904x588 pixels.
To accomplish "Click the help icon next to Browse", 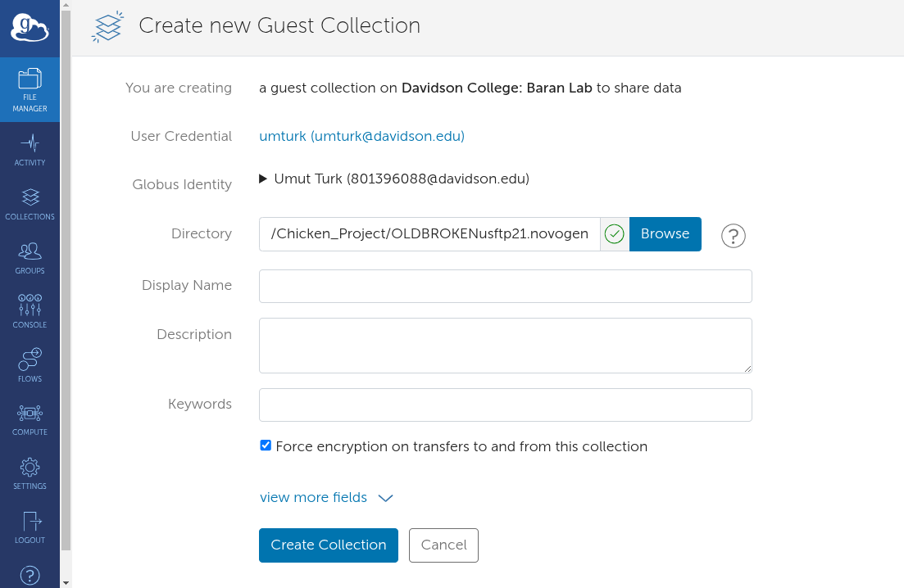I will 734,236.
